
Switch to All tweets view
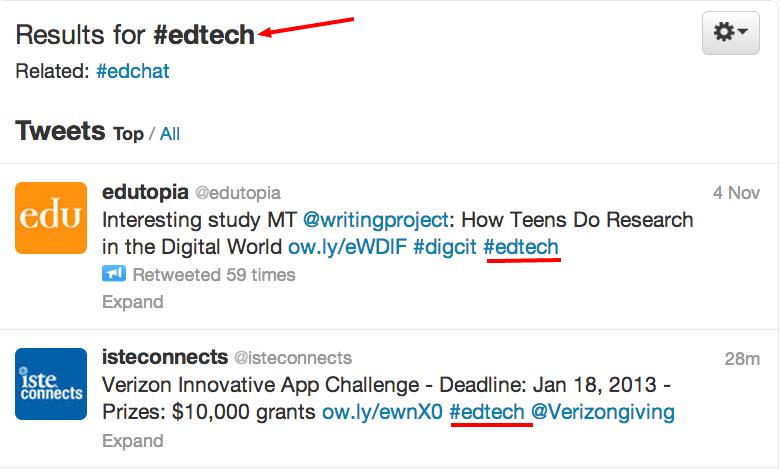(x=170, y=134)
